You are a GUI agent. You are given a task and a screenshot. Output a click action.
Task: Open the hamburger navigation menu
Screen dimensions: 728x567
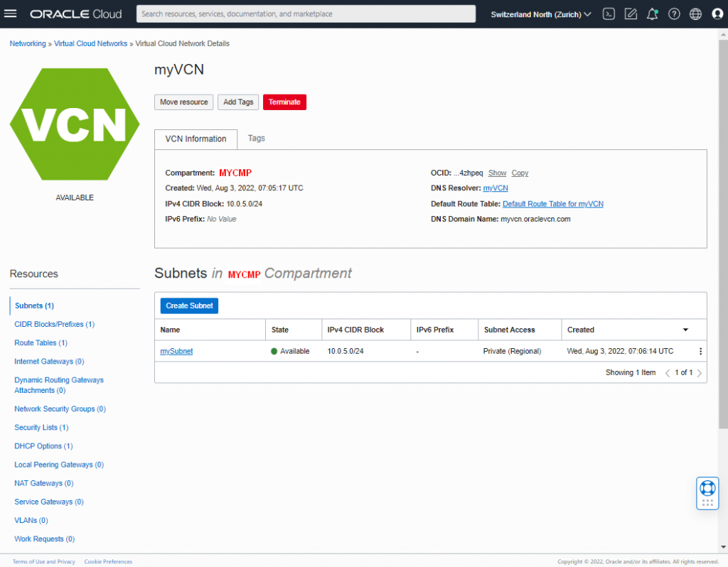click(x=10, y=14)
